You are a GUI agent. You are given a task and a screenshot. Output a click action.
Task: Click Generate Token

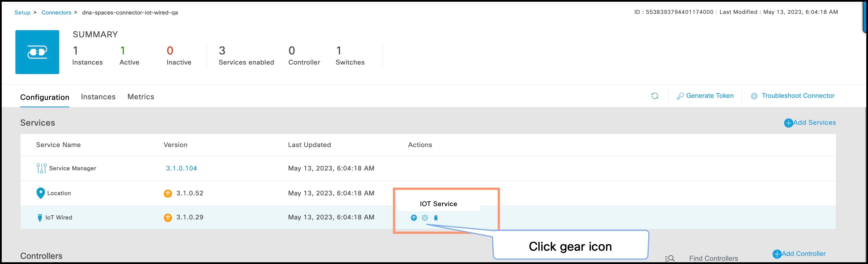click(710, 96)
